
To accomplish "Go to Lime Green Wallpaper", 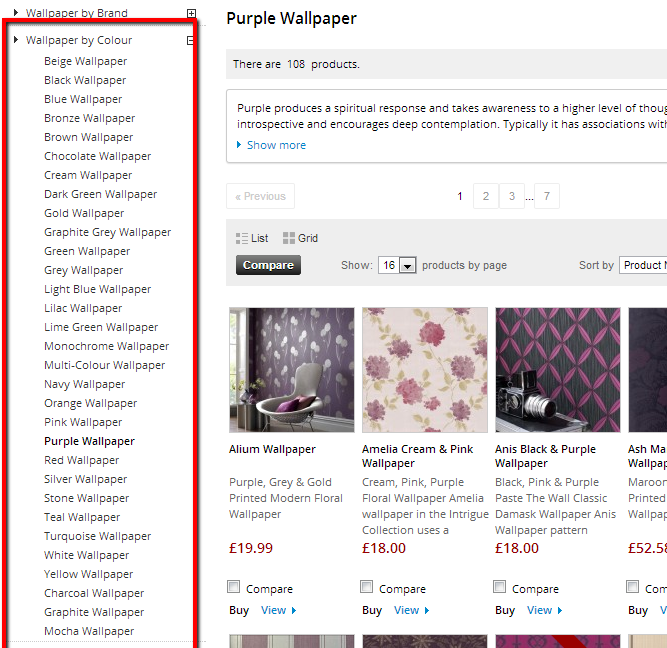I will tap(101, 327).
